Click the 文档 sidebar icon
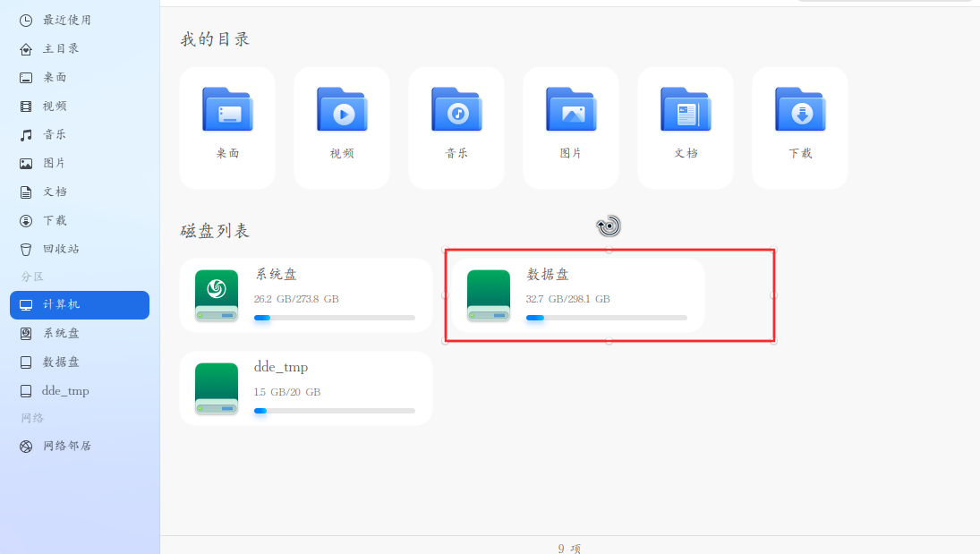 pos(26,192)
